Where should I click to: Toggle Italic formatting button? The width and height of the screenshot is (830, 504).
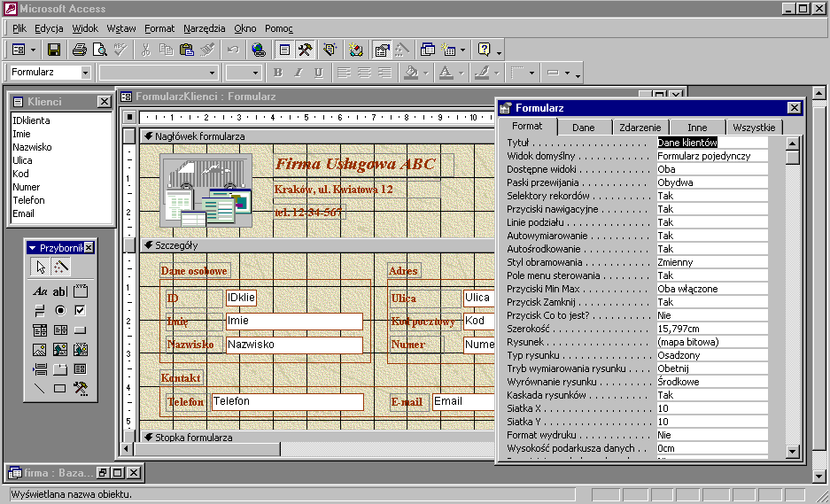298,73
